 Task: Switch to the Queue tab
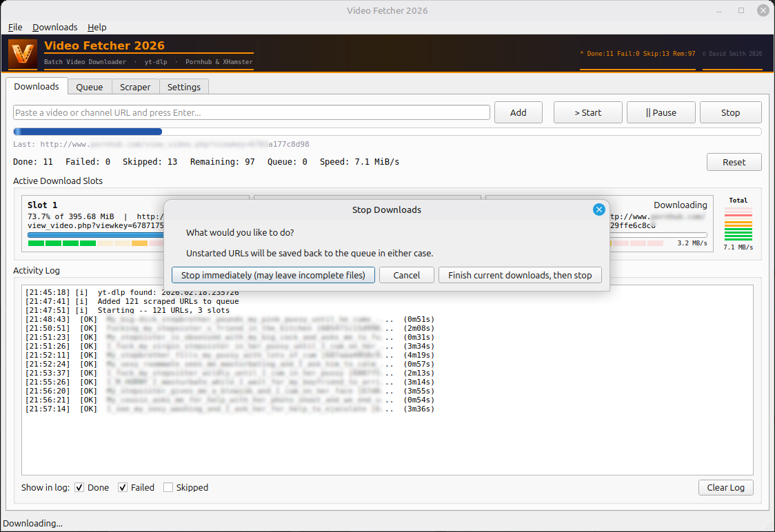(90, 87)
